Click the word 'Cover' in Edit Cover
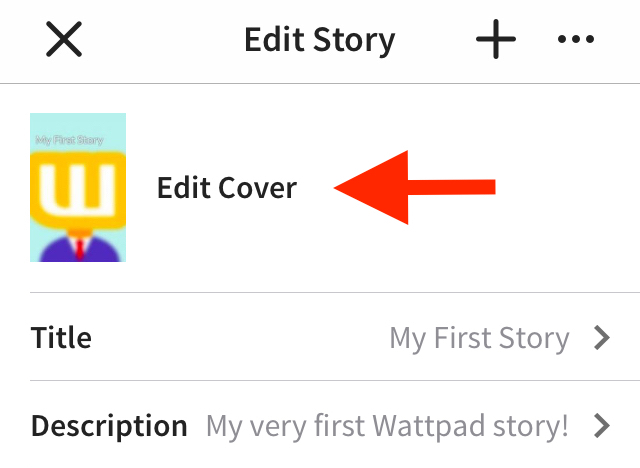Image resolution: width=640 pixels, height=468 pixels. click(x=258, y=188)
